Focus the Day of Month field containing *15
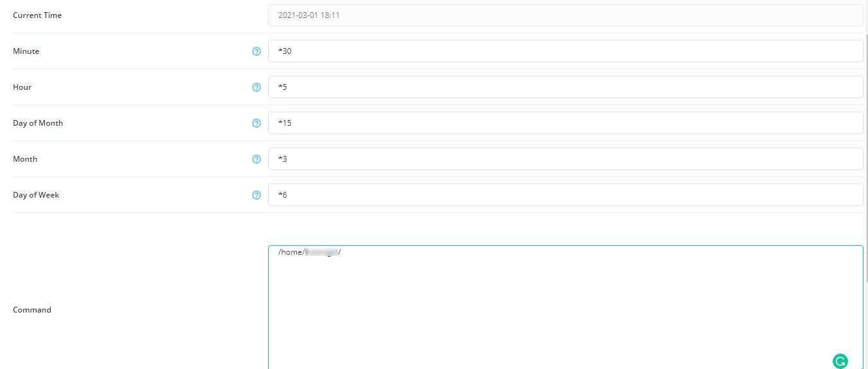 tap(565, 123)
